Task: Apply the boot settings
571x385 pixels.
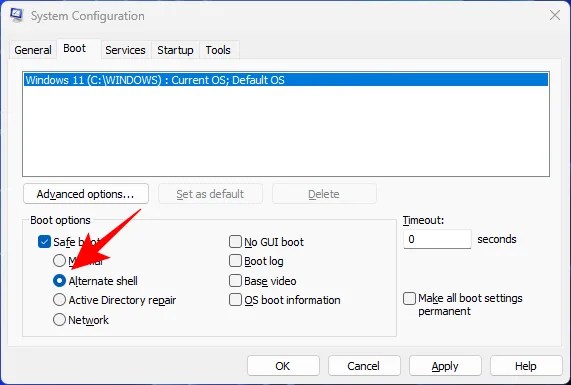Action: click(x=445, y=366)
